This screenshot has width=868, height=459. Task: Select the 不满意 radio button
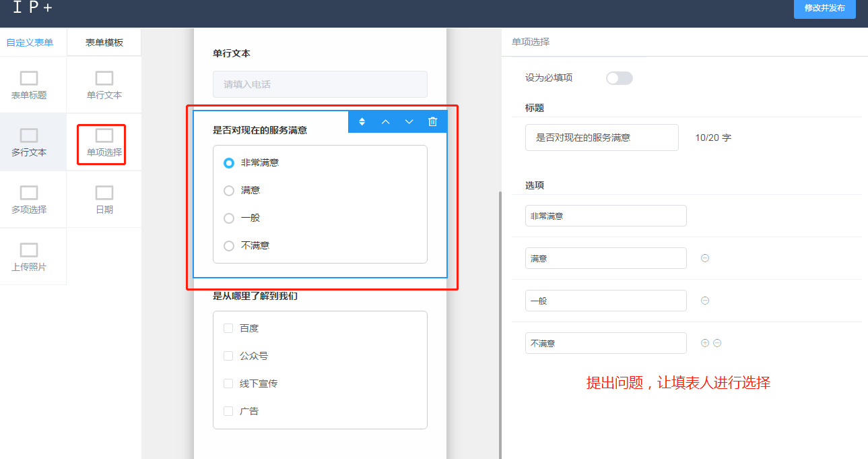229,246
